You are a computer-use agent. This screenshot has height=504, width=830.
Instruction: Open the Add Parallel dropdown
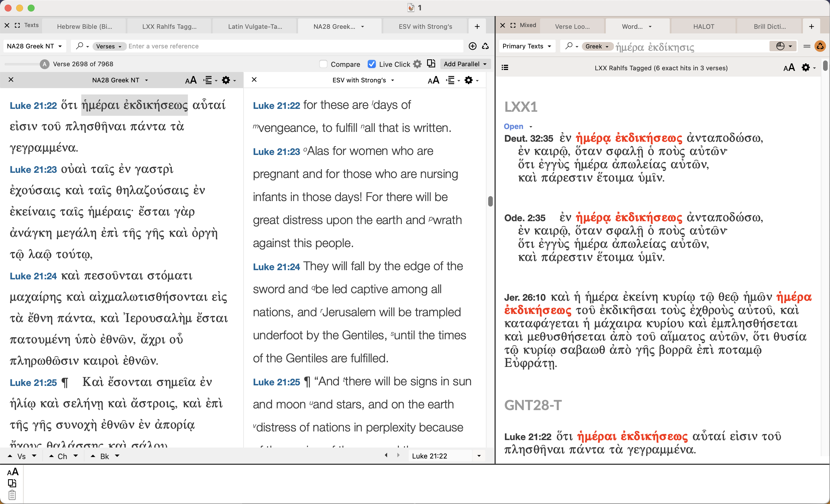pyautogui.click(x=465, y=64)
